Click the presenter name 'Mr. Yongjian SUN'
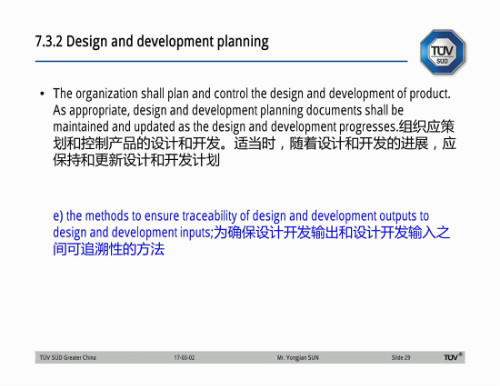The image size is (500, 386). (x=298, y=358)
